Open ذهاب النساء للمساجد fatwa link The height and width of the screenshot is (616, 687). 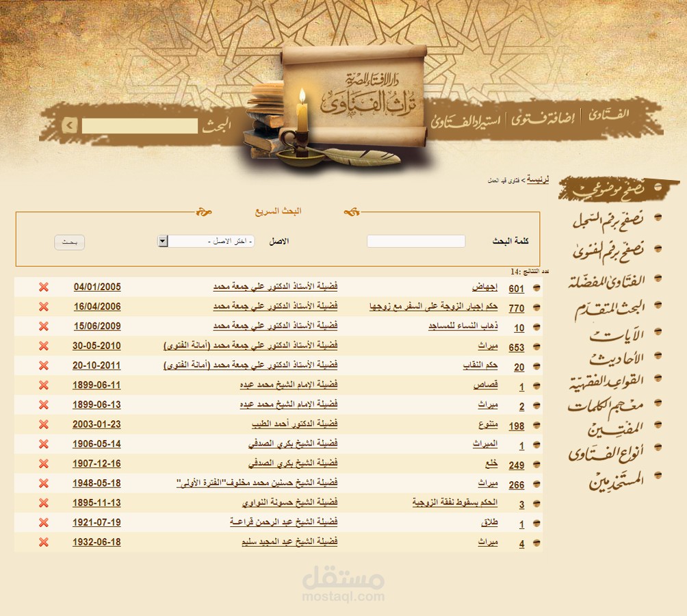[463, 326]
